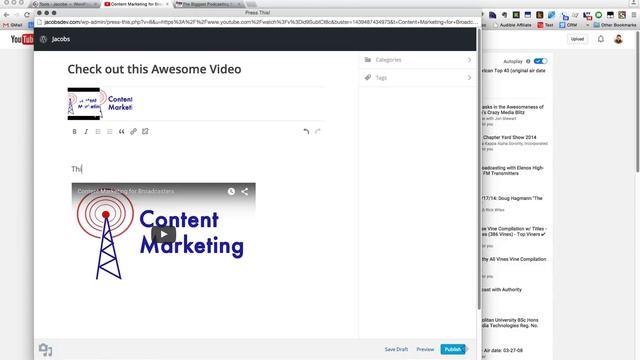Undo the last edit
Image resolution: width=640 pixels, height=360 pixels.
coord(306,131)
